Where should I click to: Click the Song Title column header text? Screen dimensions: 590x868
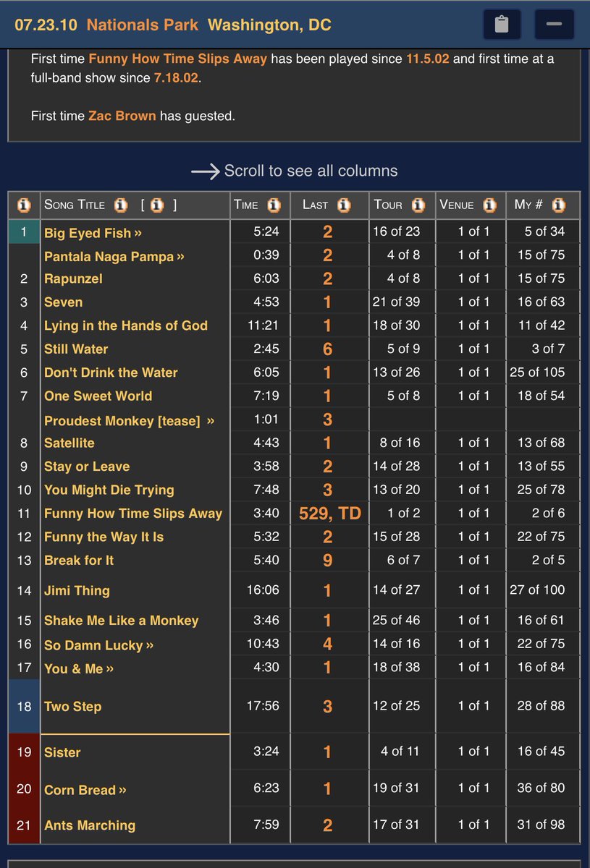[x=75, y=205]
